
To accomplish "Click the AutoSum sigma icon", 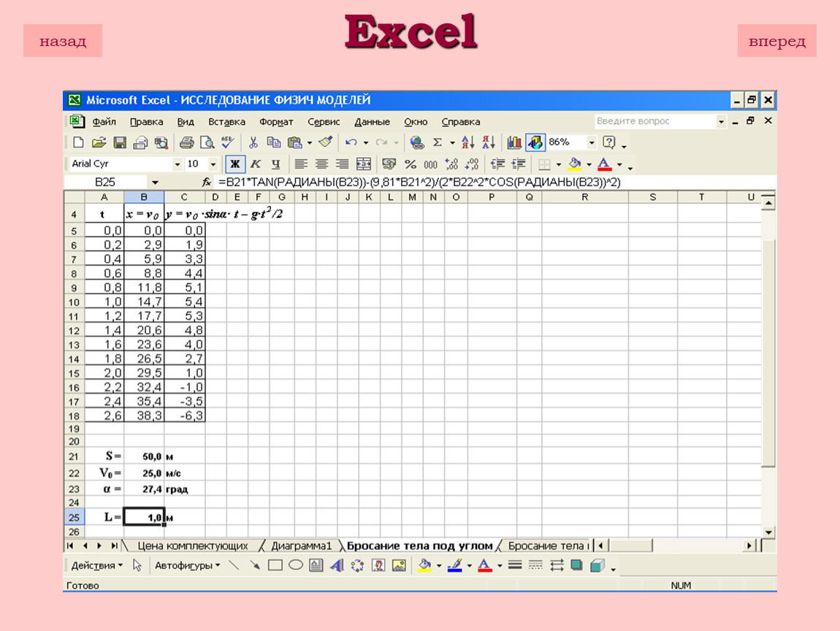I will point(438,142).
